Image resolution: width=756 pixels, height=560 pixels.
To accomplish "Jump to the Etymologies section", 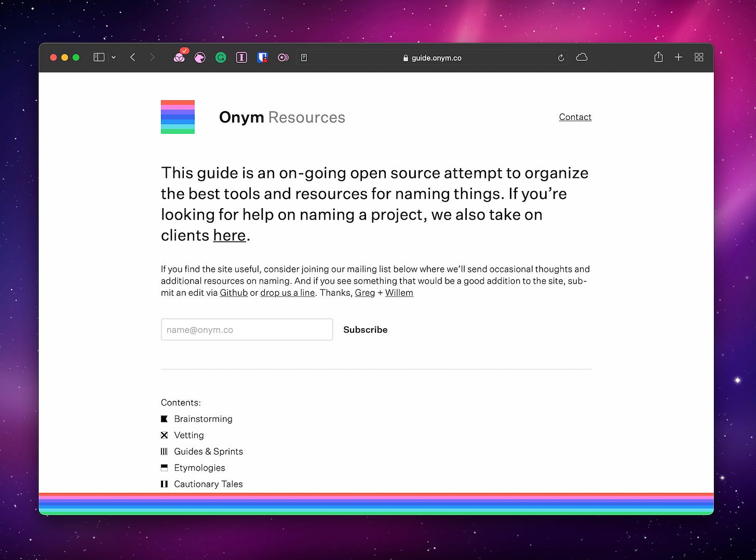I will tap(199, 468).
